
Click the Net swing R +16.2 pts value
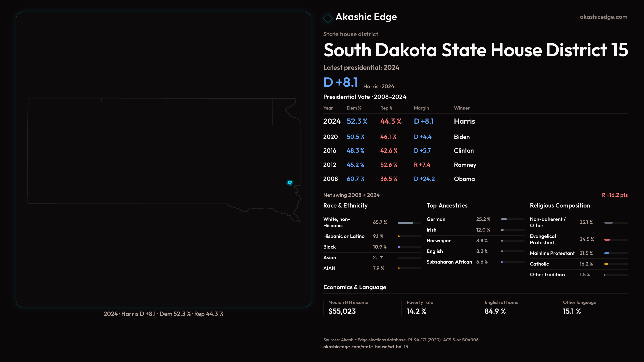click(x=614, y=195)
